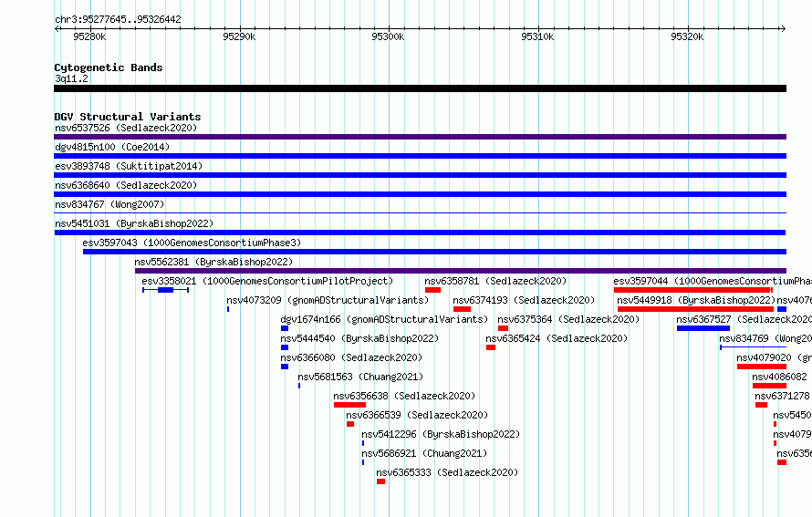Screen dimensions: 812x517
Task: Click the 95280k ruler tick label
Action: 89,36
